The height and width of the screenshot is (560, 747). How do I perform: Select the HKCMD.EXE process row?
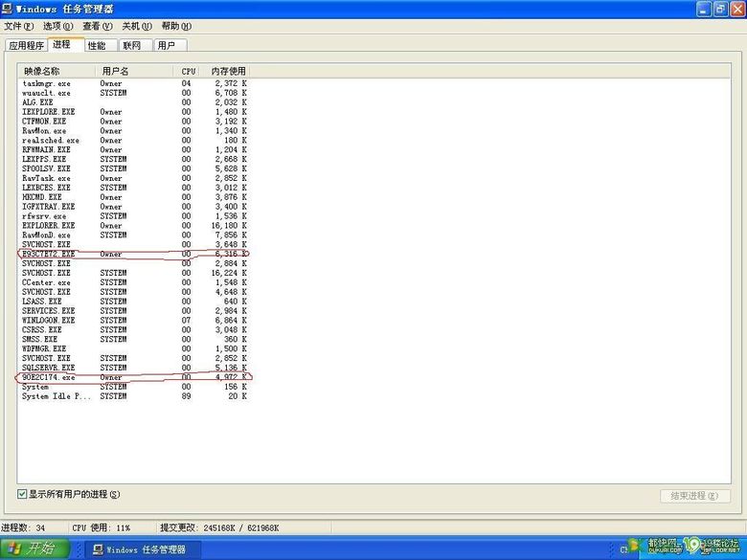134,197
